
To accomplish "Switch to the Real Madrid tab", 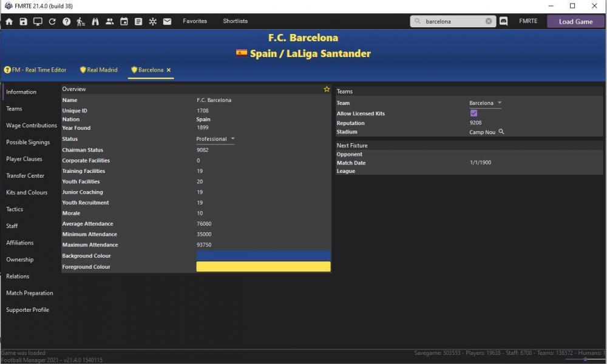I will tap(99, 70).
